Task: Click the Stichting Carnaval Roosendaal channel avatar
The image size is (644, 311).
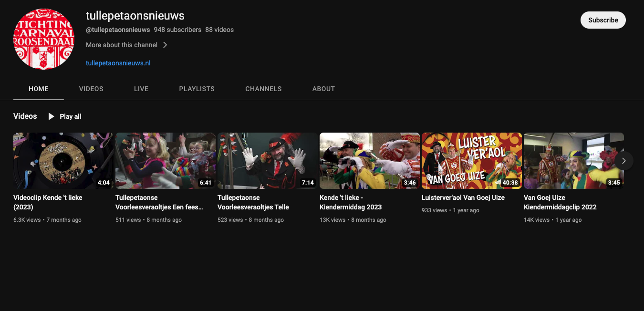Action: pyautogui.click(x=44, y=39)
